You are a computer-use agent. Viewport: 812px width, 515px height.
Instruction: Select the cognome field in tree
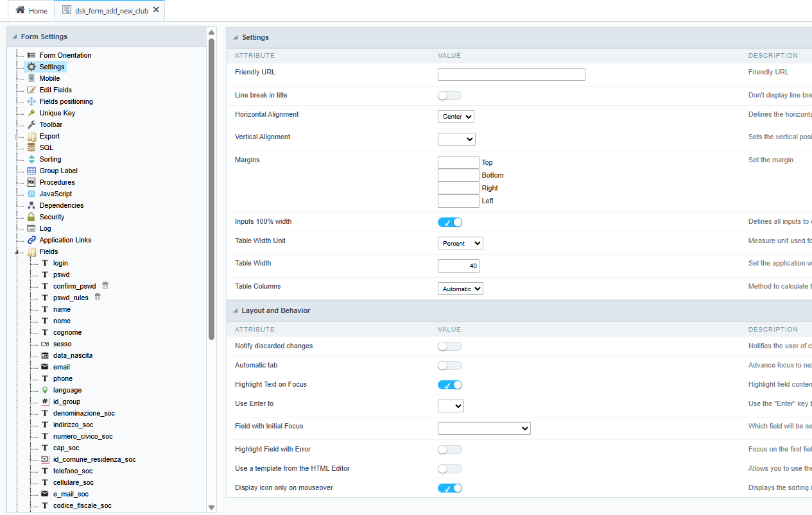pos(67,332)
